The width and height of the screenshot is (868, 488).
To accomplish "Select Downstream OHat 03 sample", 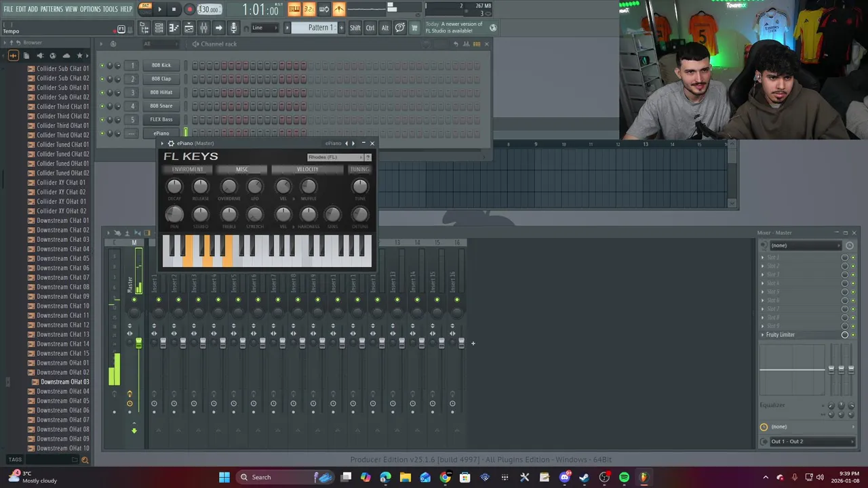I will [64, 382].
